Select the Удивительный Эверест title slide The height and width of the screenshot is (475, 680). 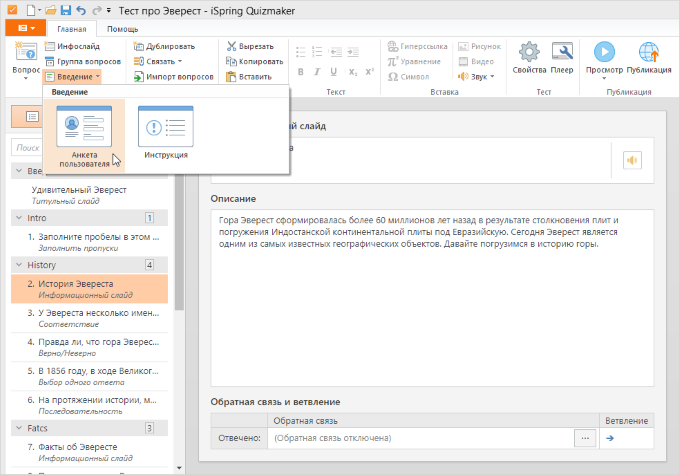point(89,195)
